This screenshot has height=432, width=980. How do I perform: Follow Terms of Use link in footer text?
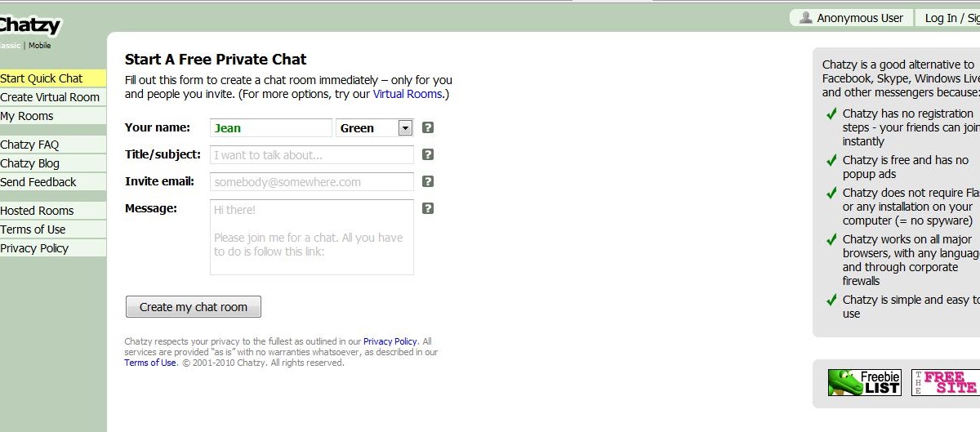click(x=150, y=363)
